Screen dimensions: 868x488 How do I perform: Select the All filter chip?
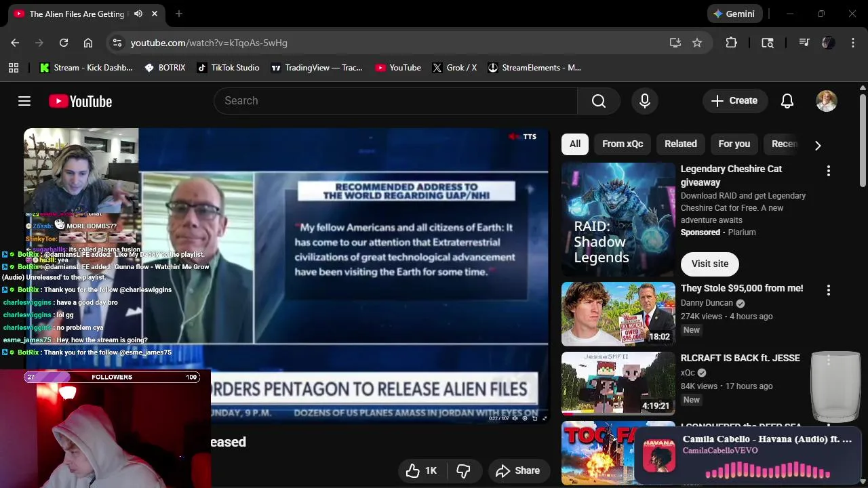coord(575,144)
